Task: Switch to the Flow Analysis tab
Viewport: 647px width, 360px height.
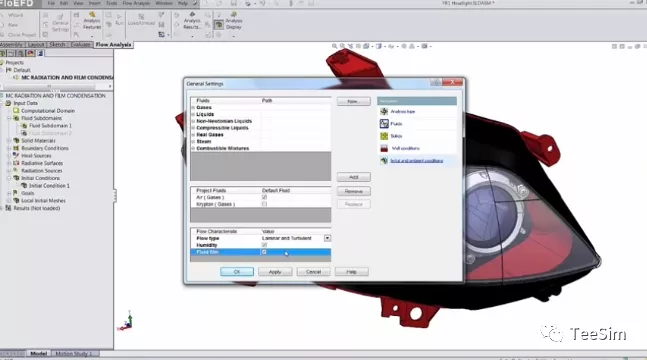Action: click(113, 45)
